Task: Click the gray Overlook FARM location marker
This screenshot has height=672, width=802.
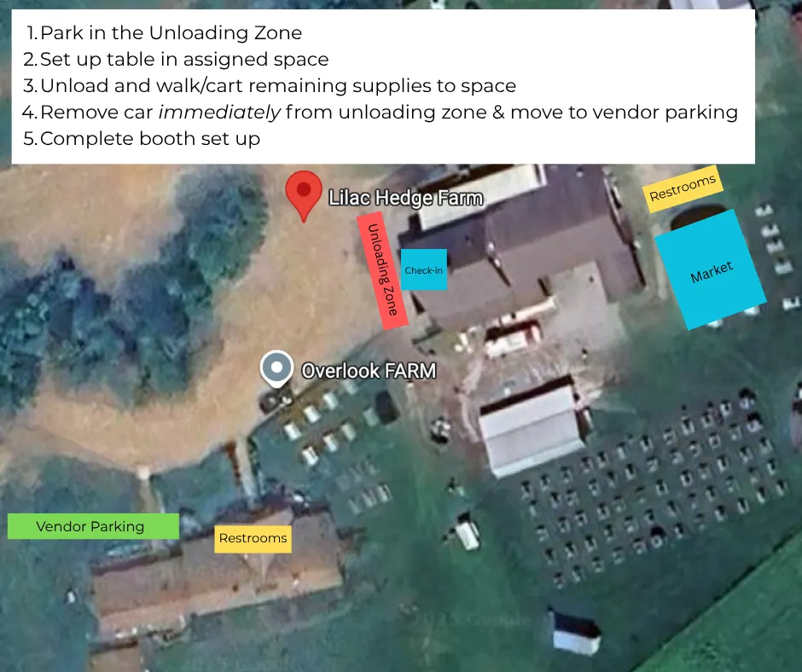Action: click(x=276, y=369)
